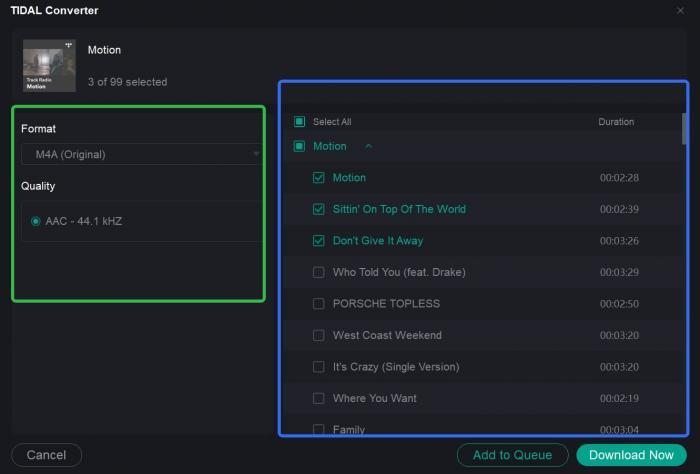
Task: Check the Family track checkbox
Action: (x=319, y=429)
